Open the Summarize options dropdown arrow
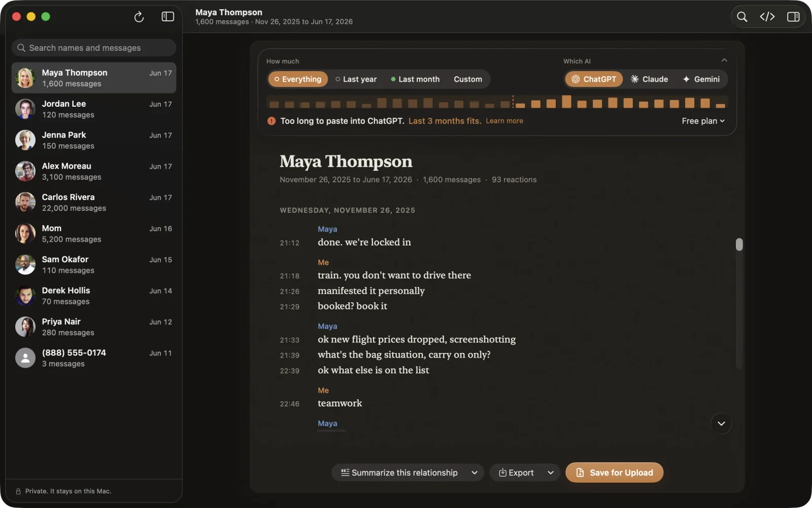The width and height of the screenshot is (812, 508). point(475,472)
